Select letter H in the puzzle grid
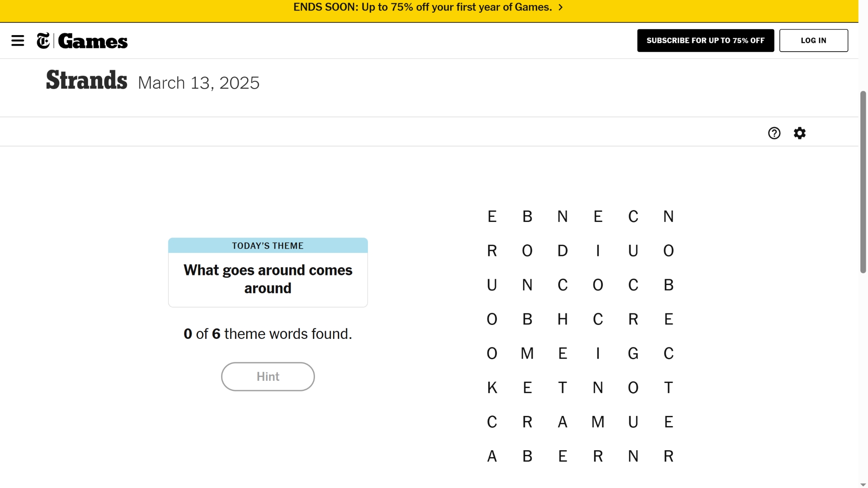Viewport: 868px width, 488px height. click(x=562, y=319)
